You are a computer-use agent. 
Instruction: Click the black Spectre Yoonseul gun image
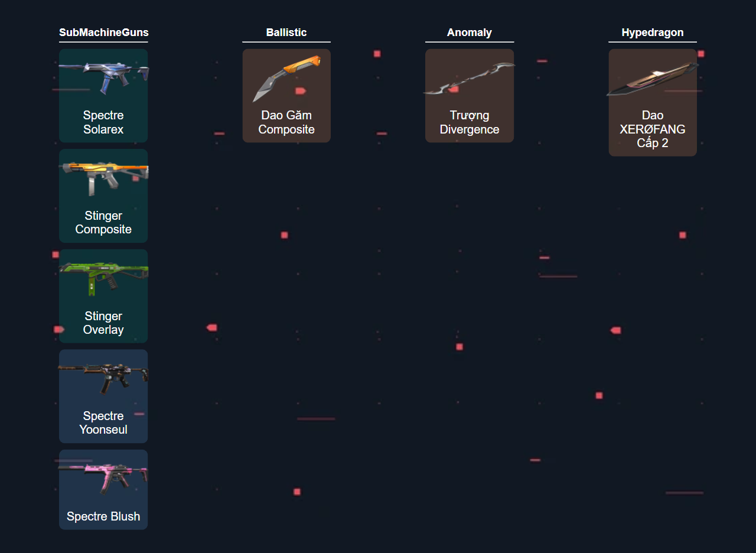pos(103,377)
